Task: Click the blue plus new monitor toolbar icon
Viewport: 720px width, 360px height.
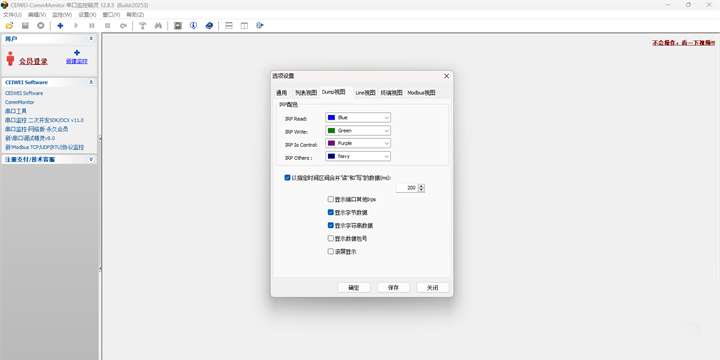Action: [x=60, y=26]
